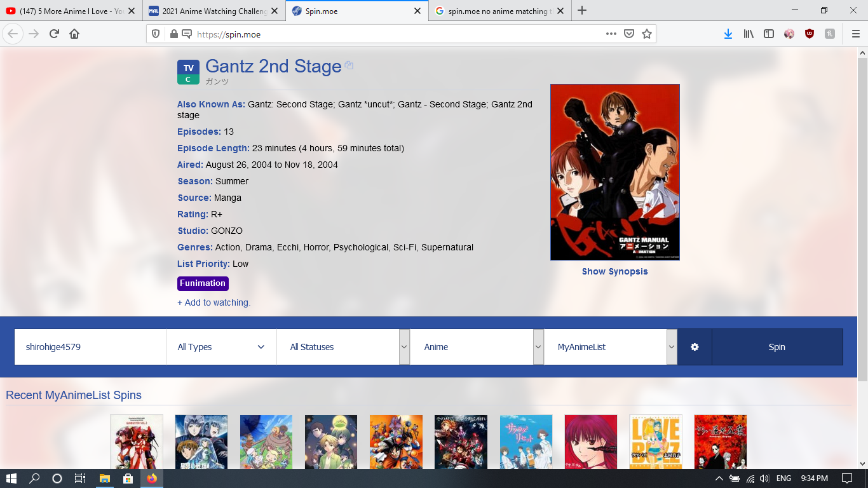This screenshot has height=488, width=868.
Task: Click the settings gear beside Spin button
Action: (695, 347)
